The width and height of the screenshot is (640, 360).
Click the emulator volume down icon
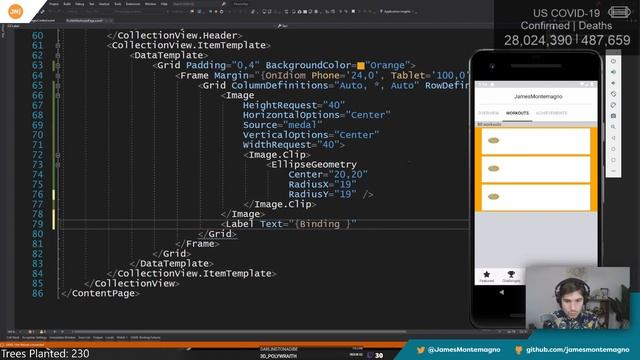613,83
